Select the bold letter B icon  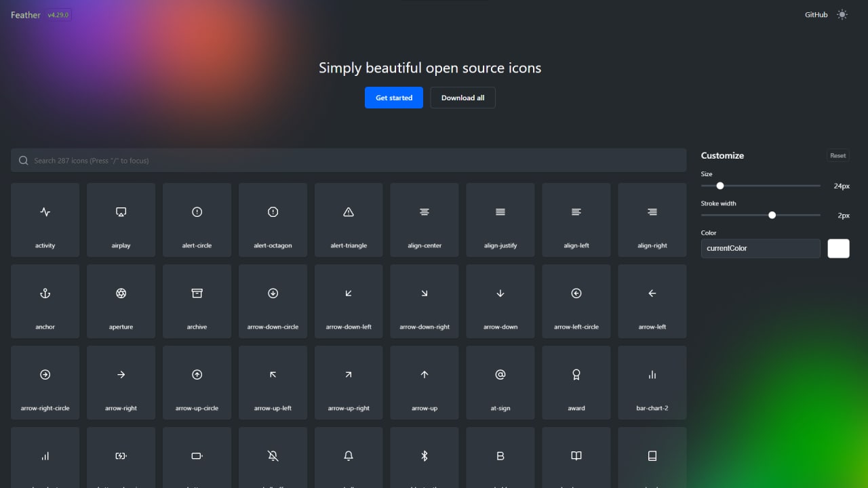(x=500, y=457)
